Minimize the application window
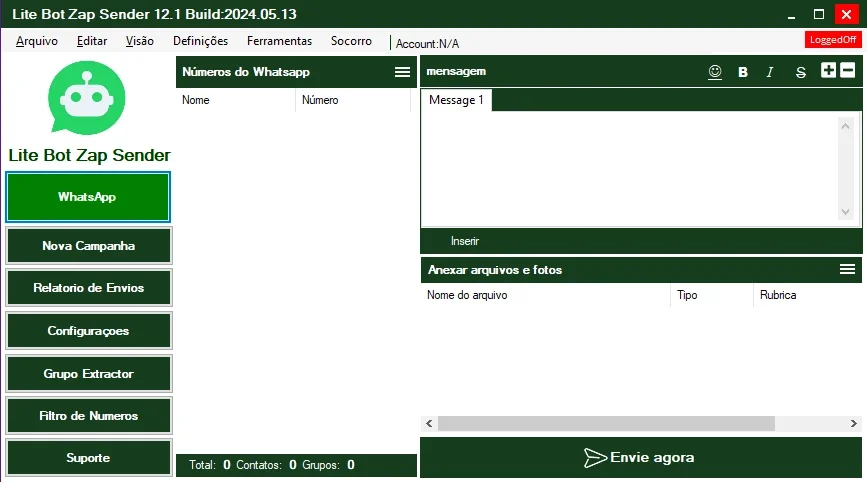867x483 pixels. (791, 15)
